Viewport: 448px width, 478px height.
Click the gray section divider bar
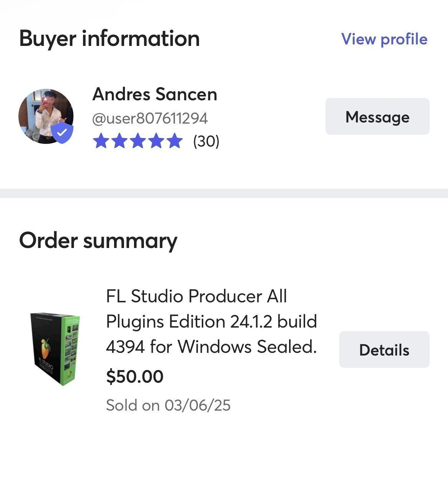point(224,193)
